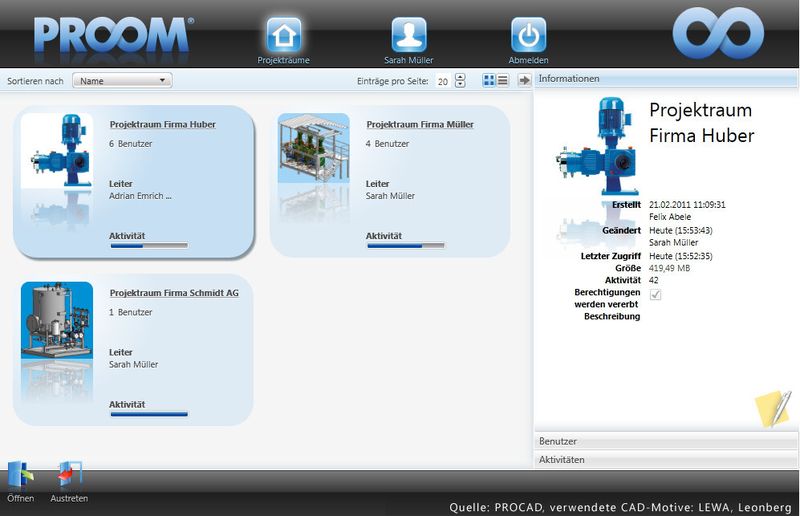Viewport: 800px width, 516px height.
Task: Click the large pump image in info panel
Action: [596, 146]
